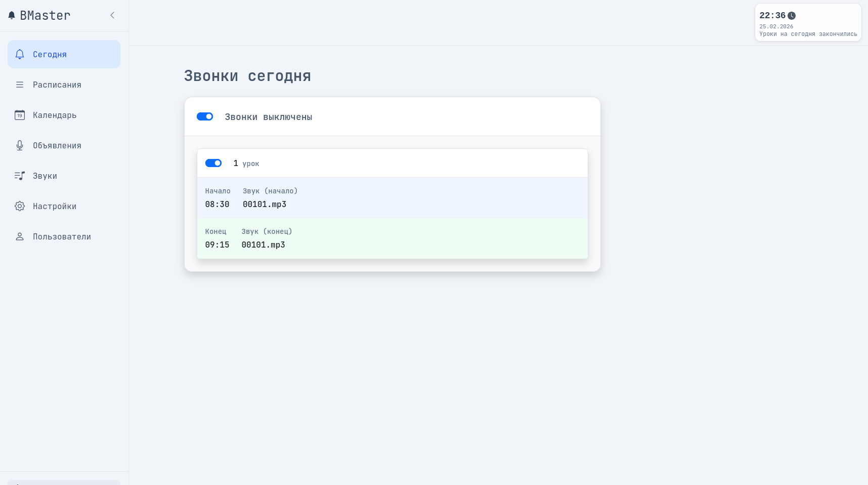Click the person icon for Пользователи
Image resolution: width=868 pixels, height=485 pixels.
20,236
